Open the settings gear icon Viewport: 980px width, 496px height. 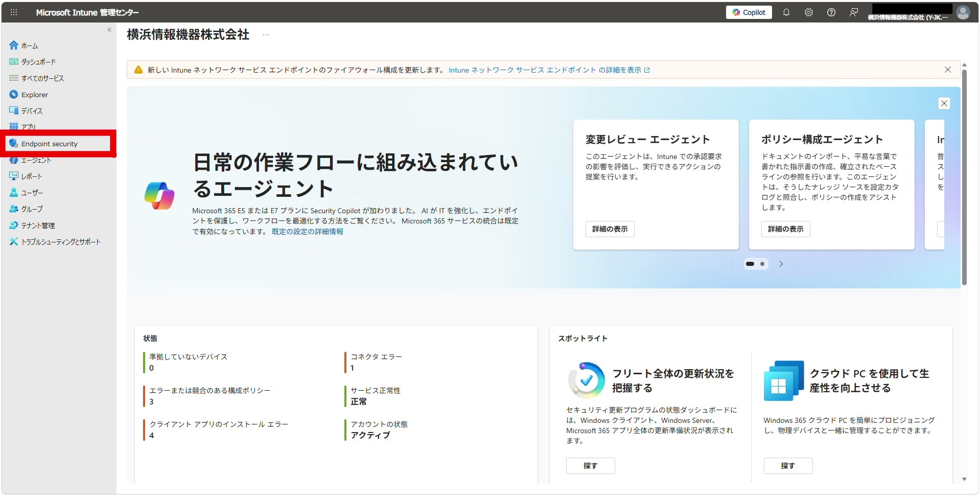coord(809,12)
